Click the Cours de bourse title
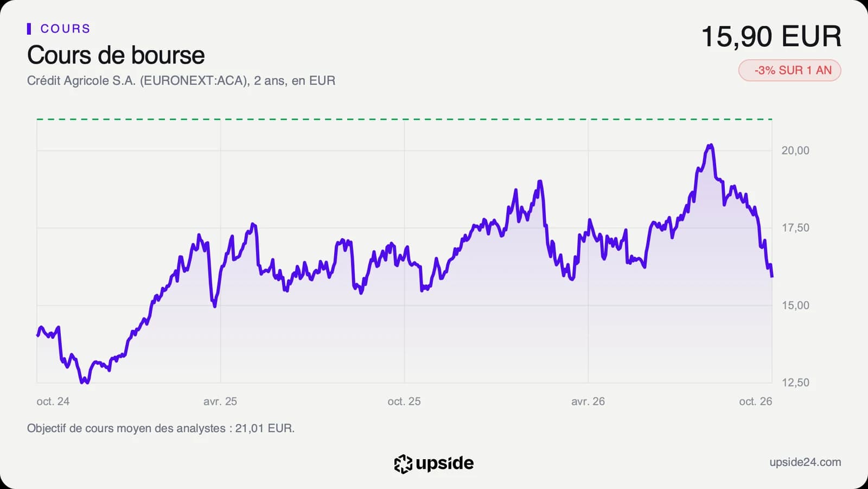The height and width of the screenshot is (489, 868). click(116, 55)
